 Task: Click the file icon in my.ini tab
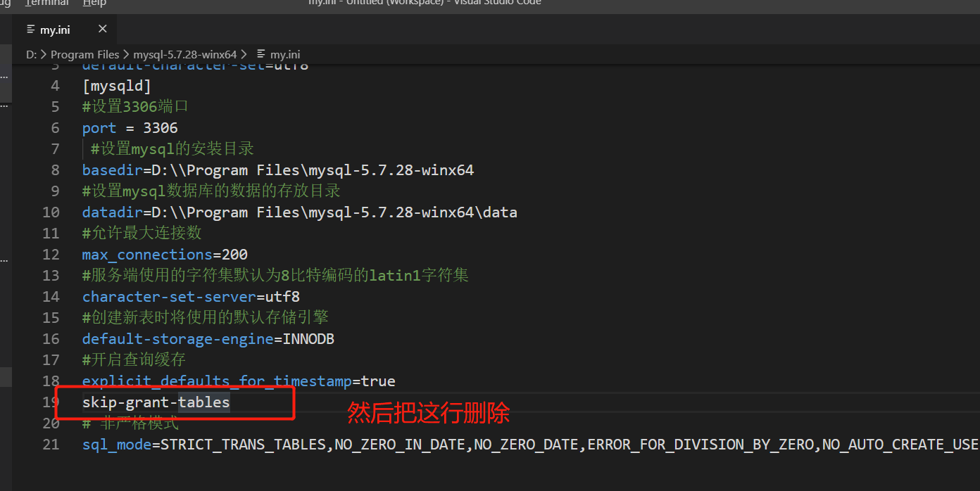(30, 30)
